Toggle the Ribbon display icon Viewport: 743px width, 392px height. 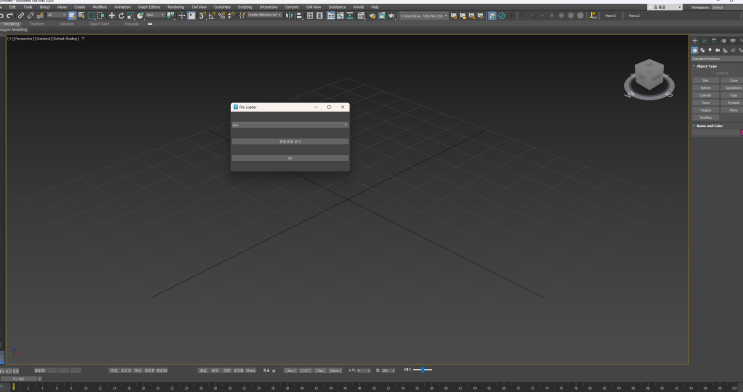[331, 16]
